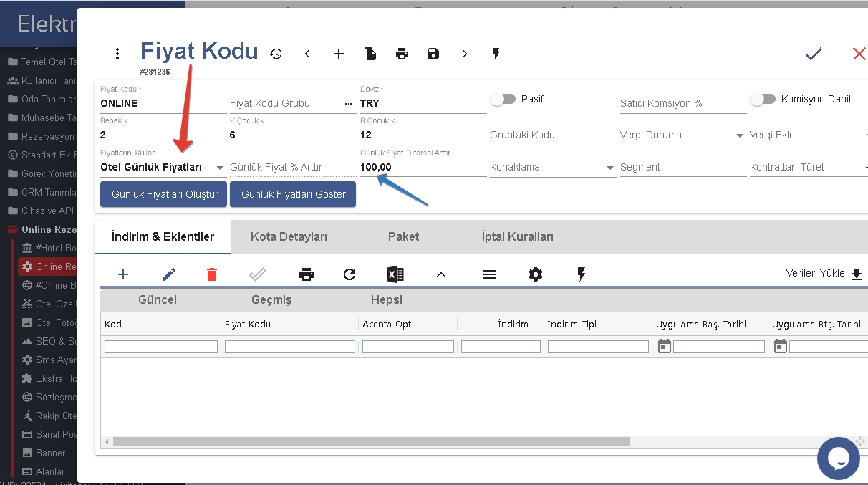The image size is (868, 485).
Task: Switch to the Kota Detayları tab
Action: [289, 236]
